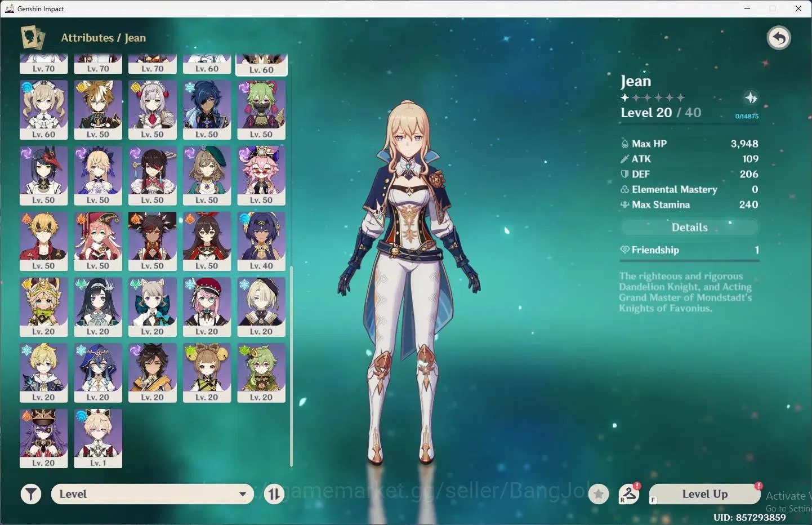Minimize the Genshin Impact window
Screen dimensions: 812x525
tap(747, 8)
